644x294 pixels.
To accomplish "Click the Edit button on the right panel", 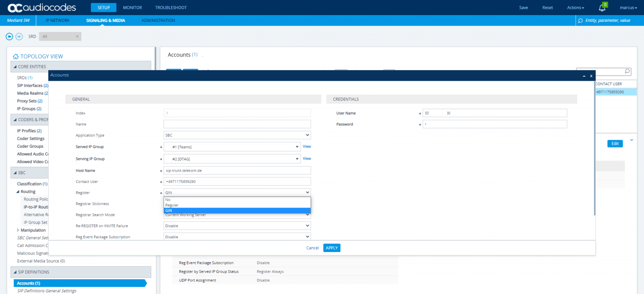I will 615,143.
